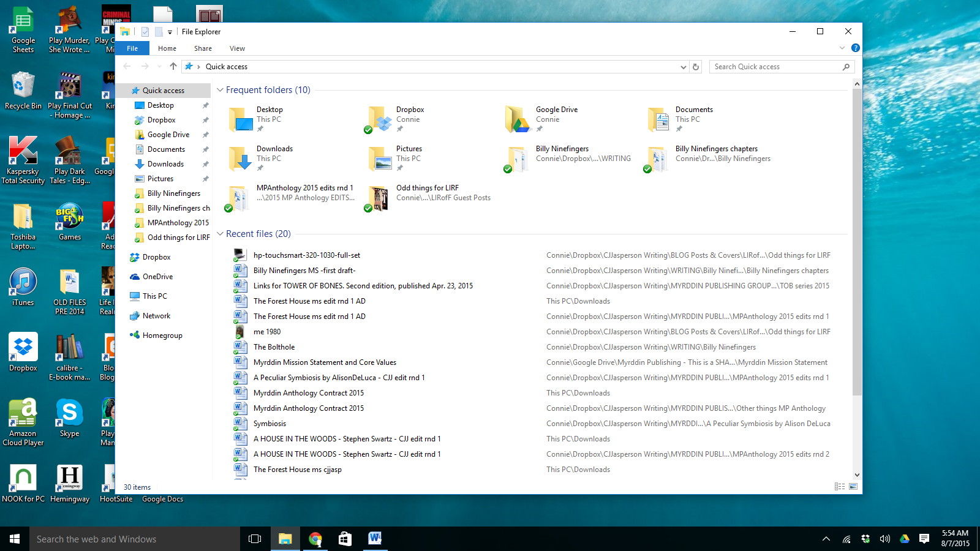
Task: Open Google Chrome from the taskbar
Action: [x=315, y=539]
